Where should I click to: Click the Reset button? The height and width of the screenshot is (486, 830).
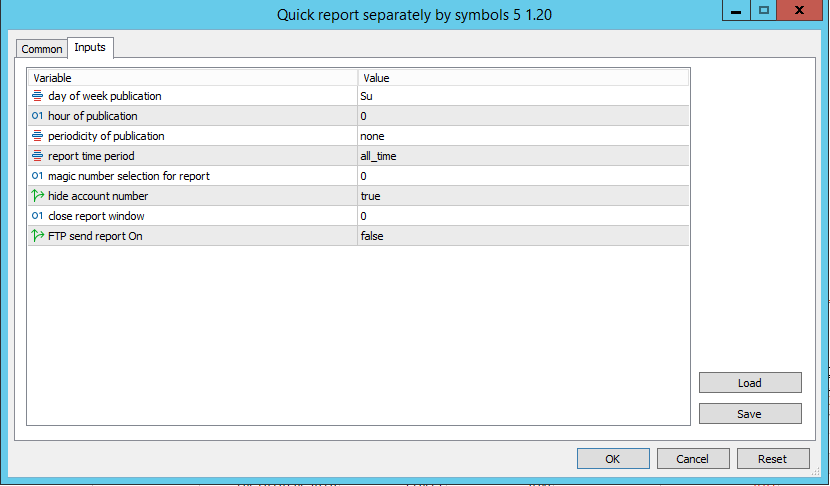772,459
